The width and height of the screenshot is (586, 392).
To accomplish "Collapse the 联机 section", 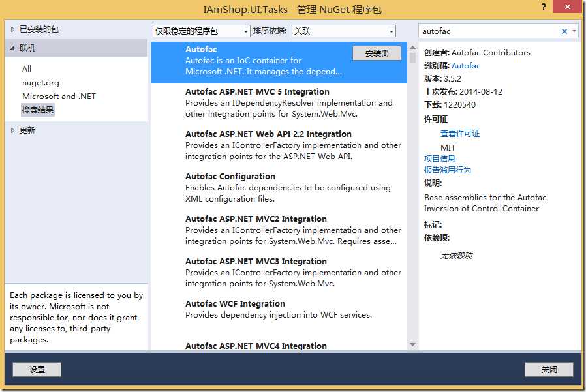I will click(12, 48).
